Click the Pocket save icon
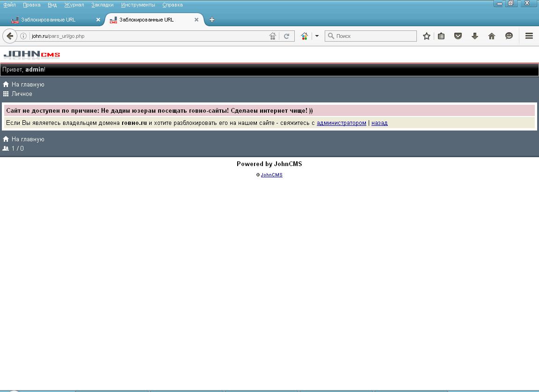This screenshot has height=392, width=539. click(x=458, y=36)
